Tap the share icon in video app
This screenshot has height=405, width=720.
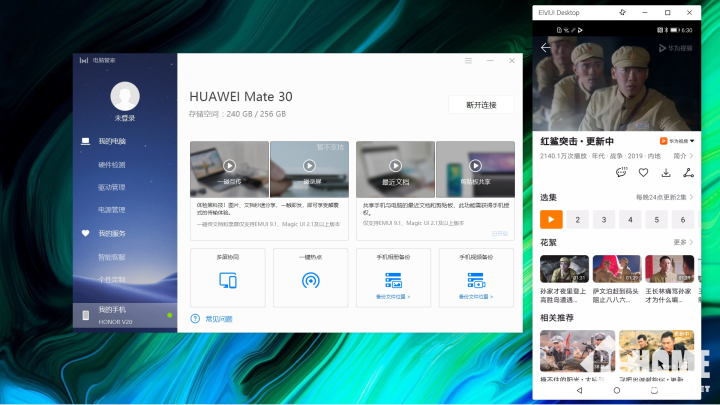[688, 173]
